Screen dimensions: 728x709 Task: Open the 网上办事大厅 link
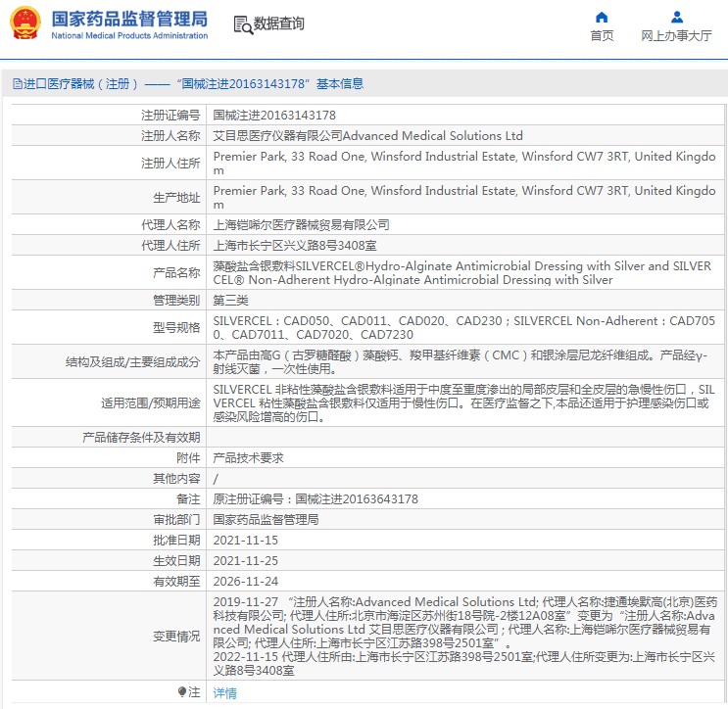[x=676, y=35]
